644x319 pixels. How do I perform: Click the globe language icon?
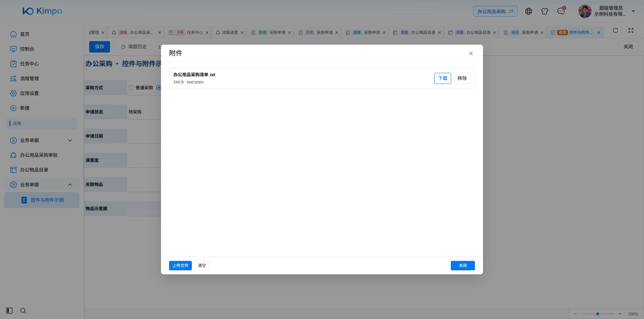pos(529,11)
